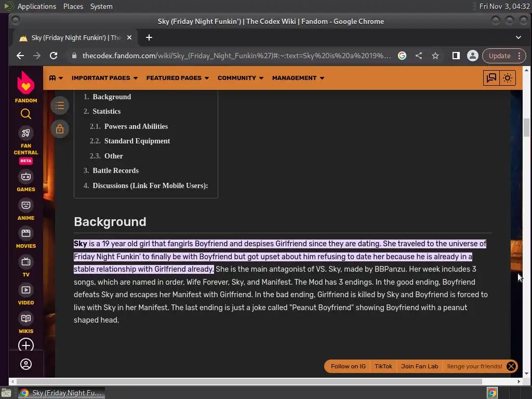Viewport: 532px width, 399px height.
Task: Expand the Important Pages dropdown
Action: point(105,78)
